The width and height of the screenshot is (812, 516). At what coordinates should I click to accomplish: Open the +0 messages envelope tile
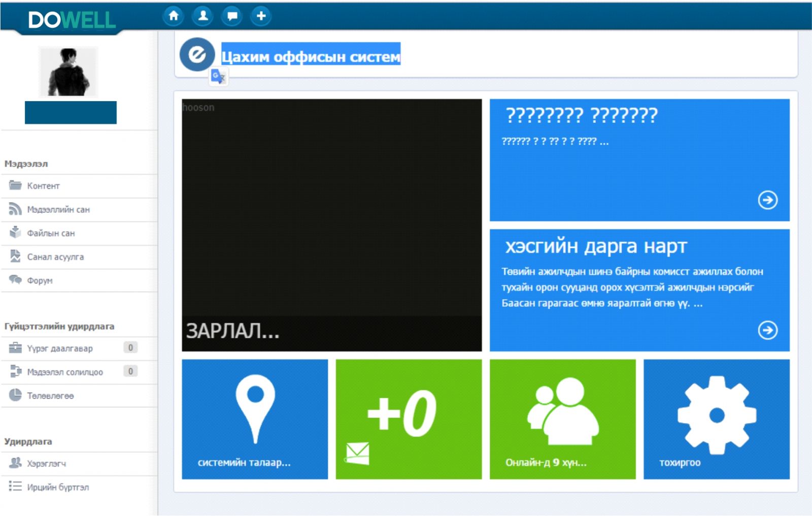click(x=409, y=419)
